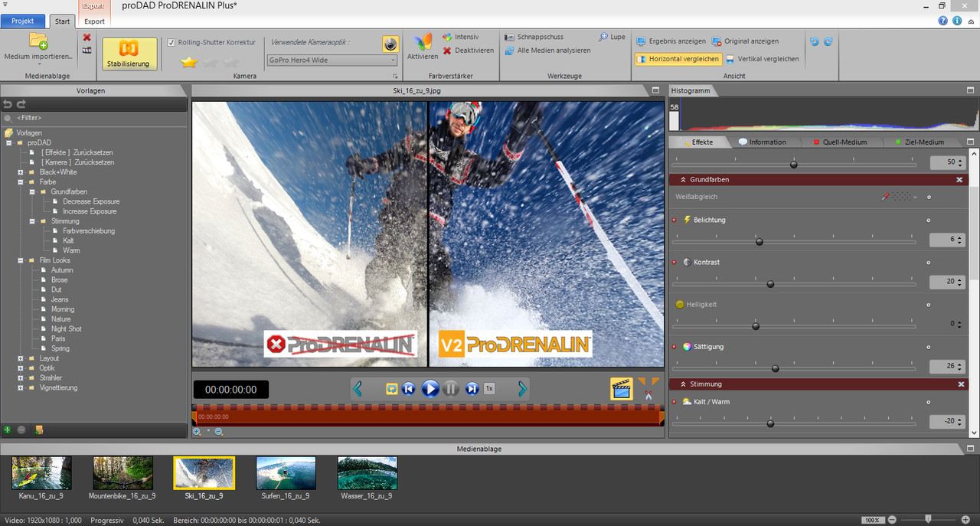Open the Quell-Medium tab
The height and width of the screenshot is (526, 980).
click(x=840, y=142)
